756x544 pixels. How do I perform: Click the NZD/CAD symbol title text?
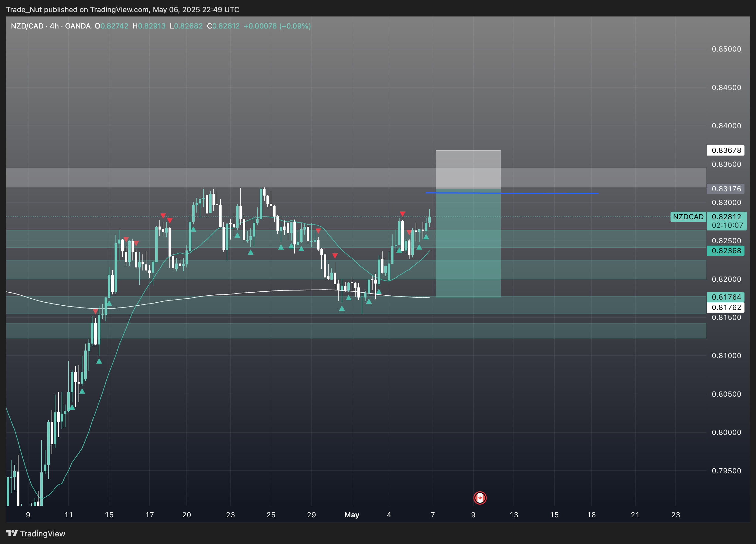(27, 26)
